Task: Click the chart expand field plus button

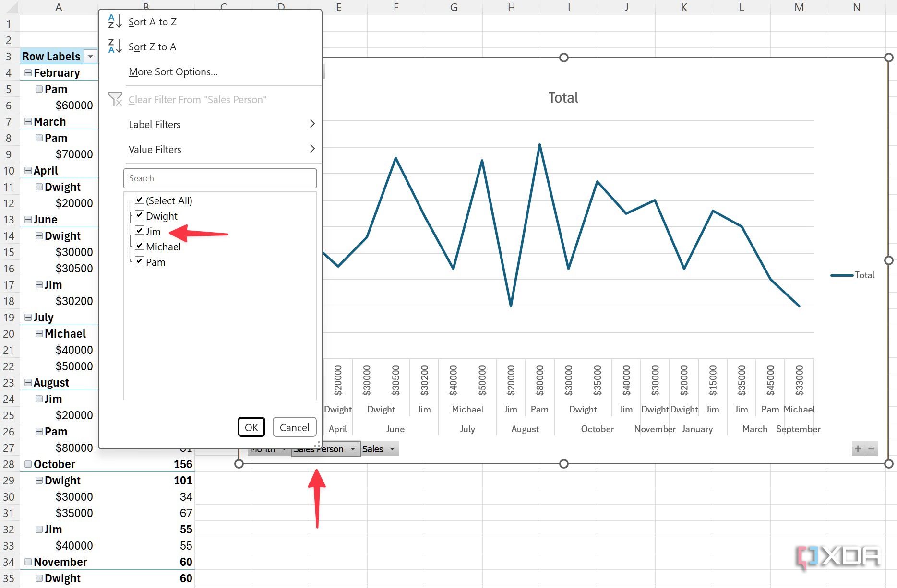Action: click(858, 449)
